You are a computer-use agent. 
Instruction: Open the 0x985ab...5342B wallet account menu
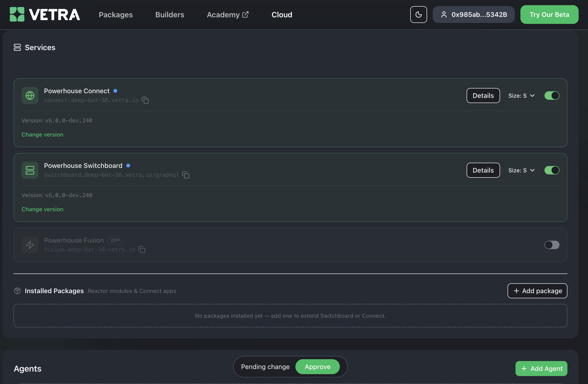click(474, 15)
